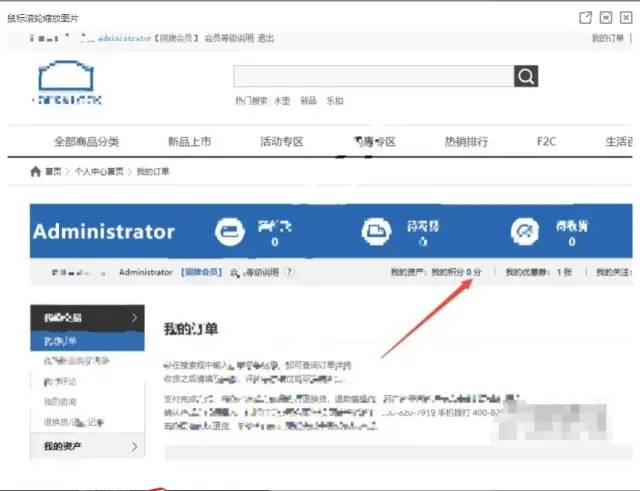This screenshot has width=640, height=491.
Task: Click the home icon in the breadcrumb
Action: click(36, 171)
